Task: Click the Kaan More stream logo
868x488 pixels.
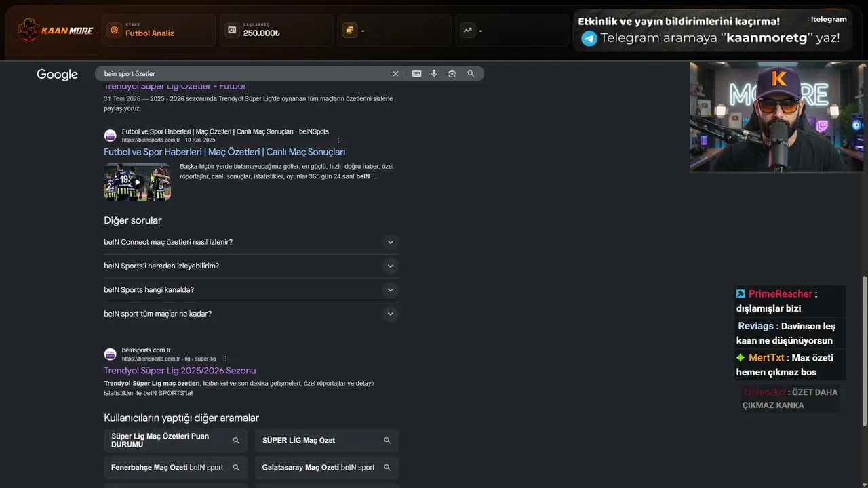Action: [56, 30]
